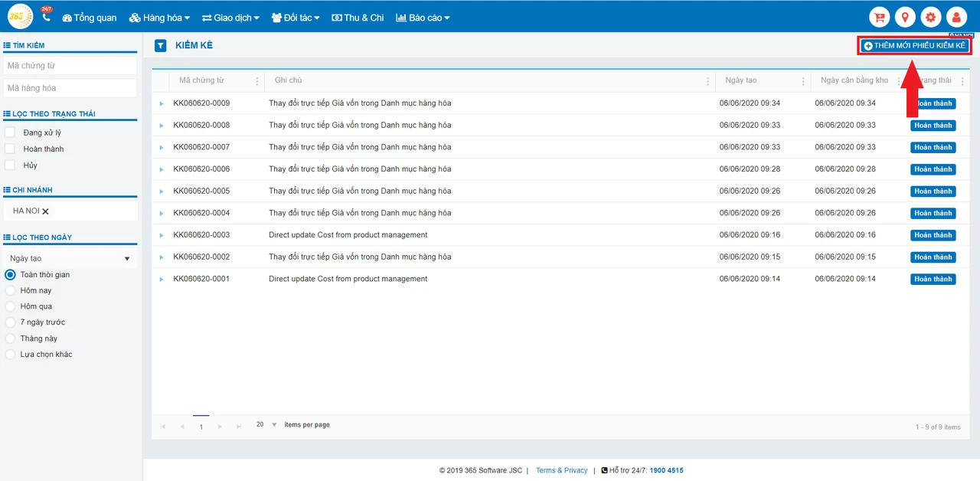The width and height of the screenshot is (980, 481).
Task: Click created date 06/06/2020 09:28
Action: pyautogui.click(x=750, y=169)
